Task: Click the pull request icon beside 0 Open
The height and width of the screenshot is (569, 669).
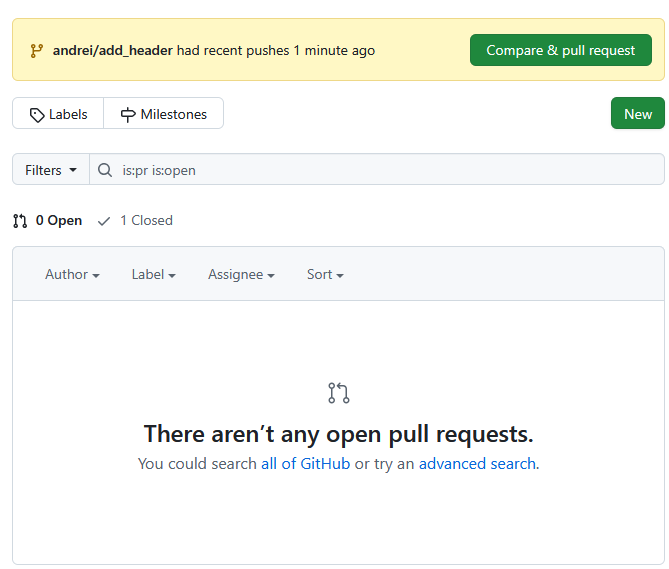Action: [x=20, y=221]
